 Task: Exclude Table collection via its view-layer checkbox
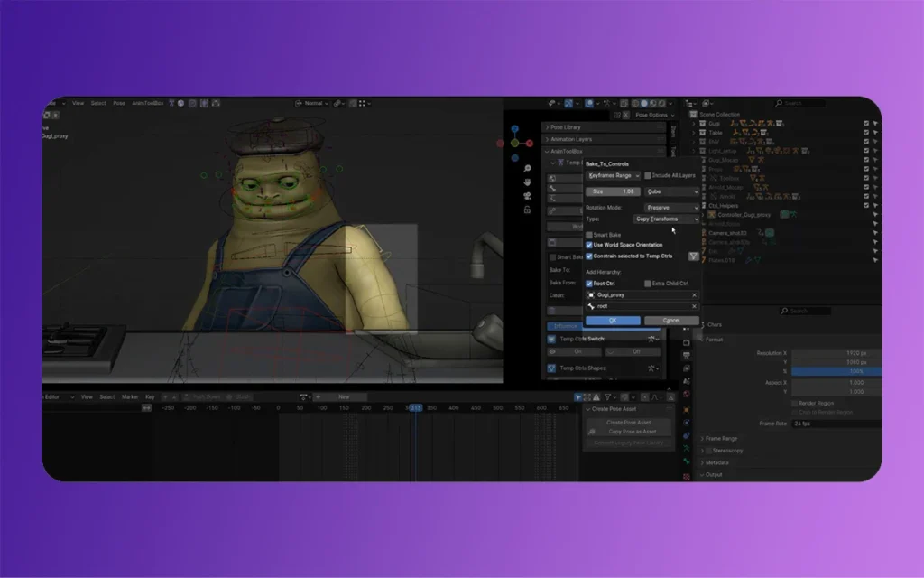point(866,133)
